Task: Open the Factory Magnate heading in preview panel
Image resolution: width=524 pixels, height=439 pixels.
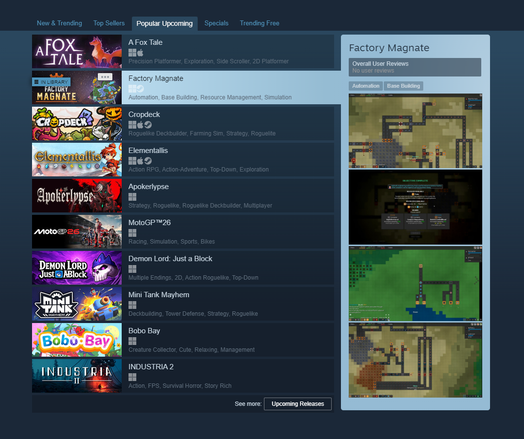Action: tap(389, 48)
